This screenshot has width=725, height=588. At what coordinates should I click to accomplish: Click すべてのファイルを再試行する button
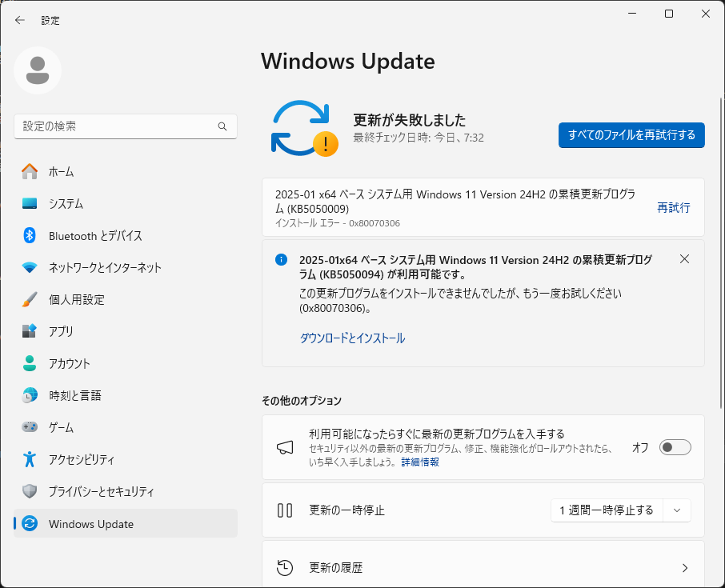point(631,135)
